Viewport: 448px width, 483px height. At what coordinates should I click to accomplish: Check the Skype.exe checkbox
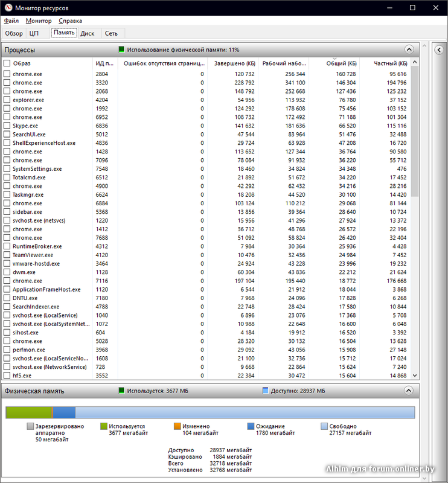(x=7, y=126)
